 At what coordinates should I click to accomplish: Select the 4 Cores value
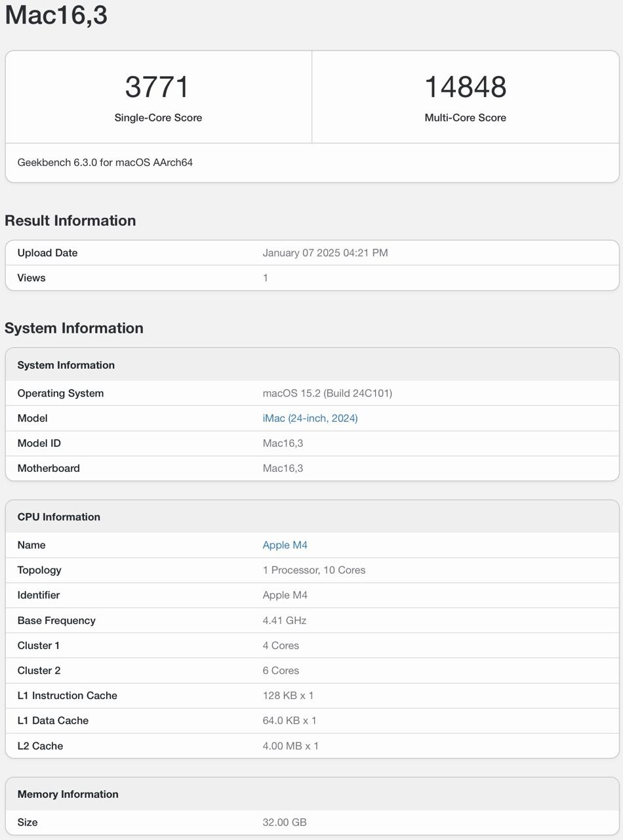(x=281, y=645)
